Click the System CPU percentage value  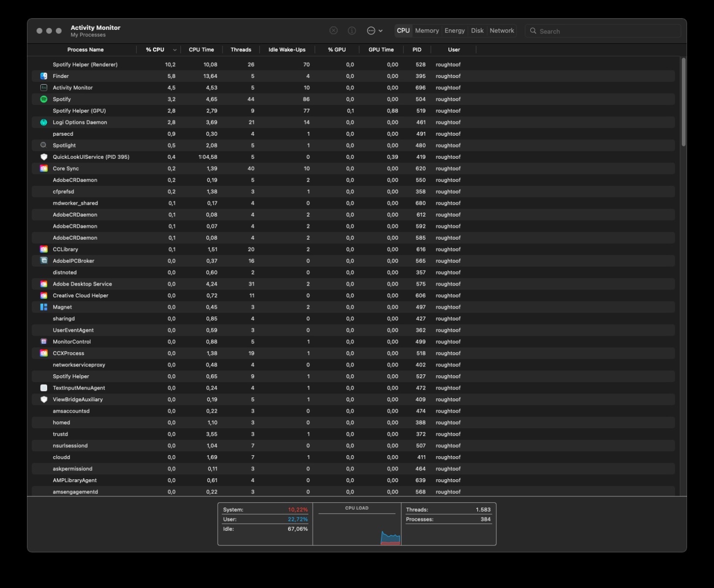(x=297, y=510)
